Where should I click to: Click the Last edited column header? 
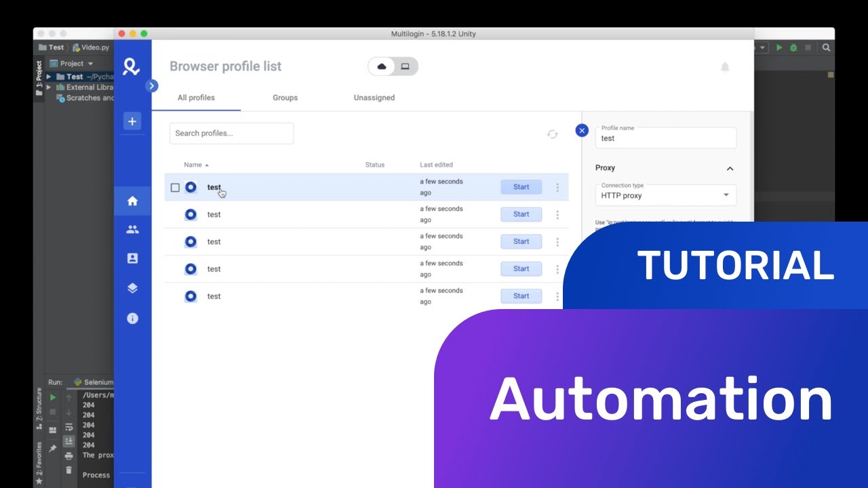coord(436,165)
